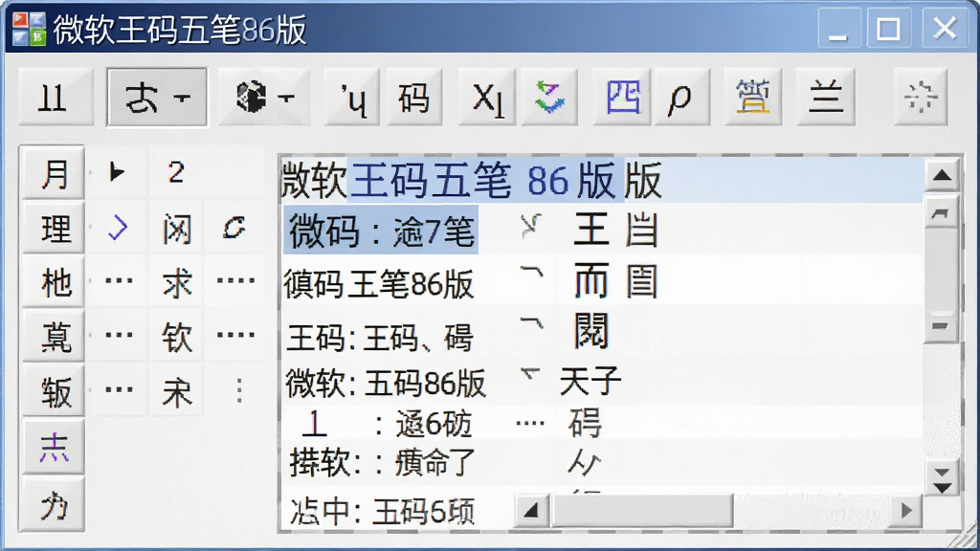The width and height of the screenshot is (980, 551).
Task: Click '天子' in the right-hand list column
Action: point(590,381)
